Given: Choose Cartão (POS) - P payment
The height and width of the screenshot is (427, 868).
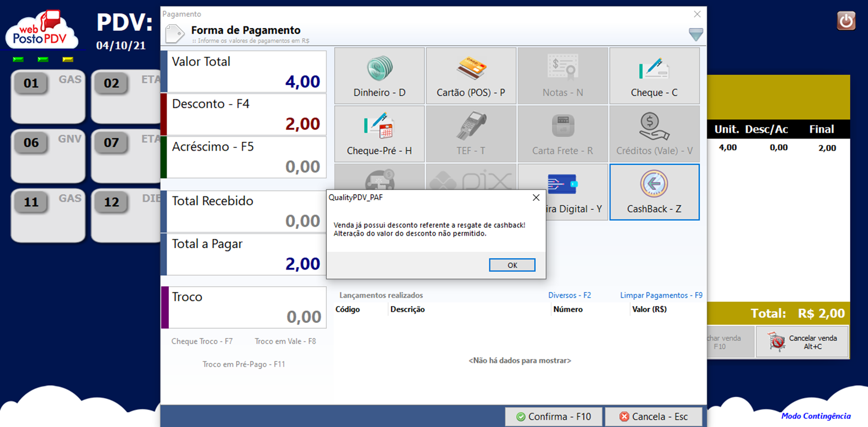Looking at the screenshot, I should [x=471, y=76].
